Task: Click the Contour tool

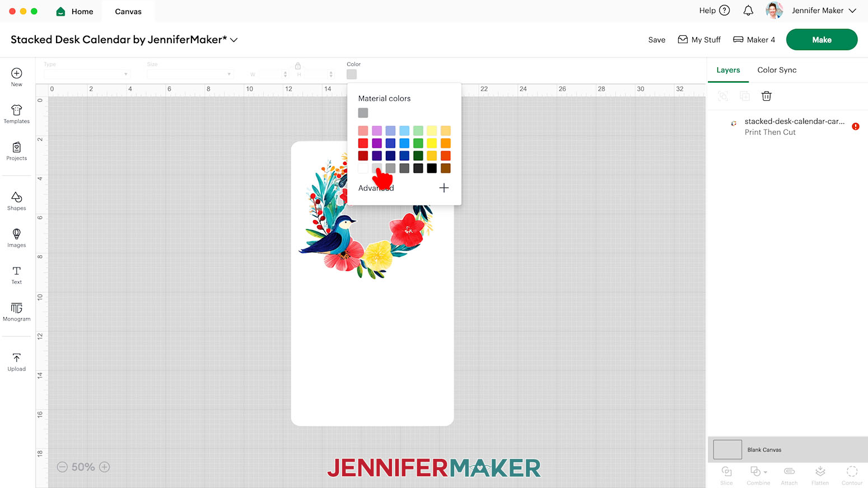Action: 852,475
